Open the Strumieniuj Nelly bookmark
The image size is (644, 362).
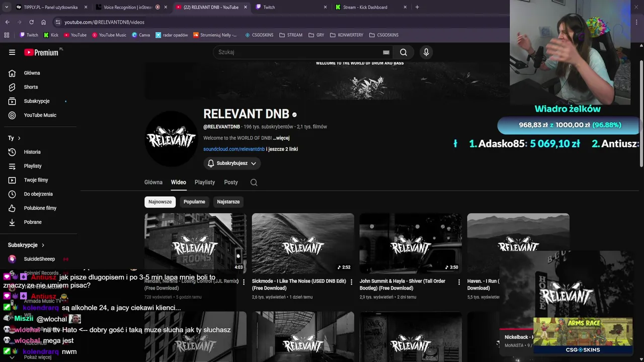tap(214, 35)
